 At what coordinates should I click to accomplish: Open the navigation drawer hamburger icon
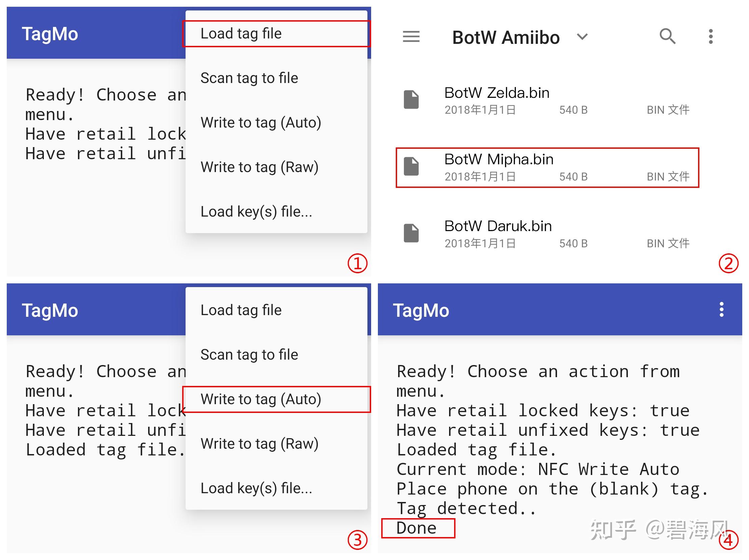point(411,36)
